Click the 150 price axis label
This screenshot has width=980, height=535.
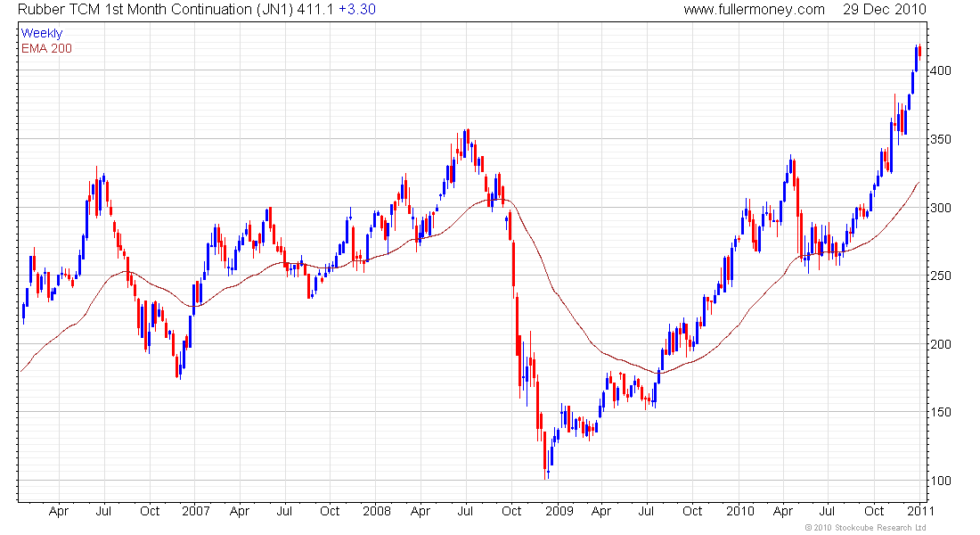tap(941, 412)
